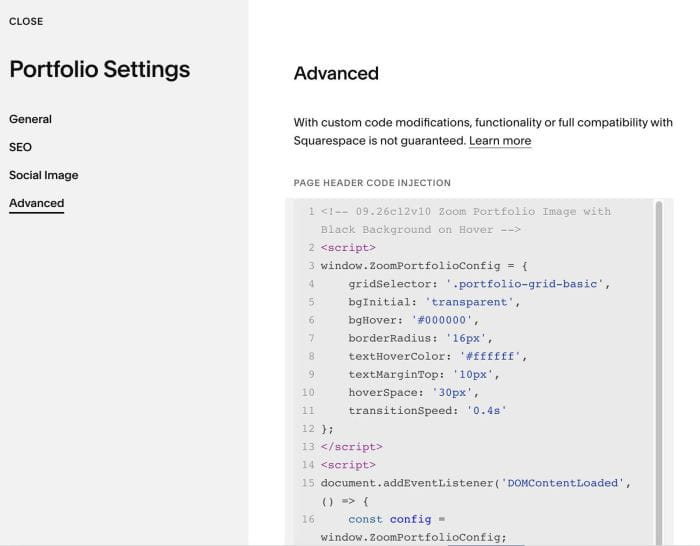Click the textHoverColor '#ffffff' value
Viewport: 700px width, 546px height.
490,356
